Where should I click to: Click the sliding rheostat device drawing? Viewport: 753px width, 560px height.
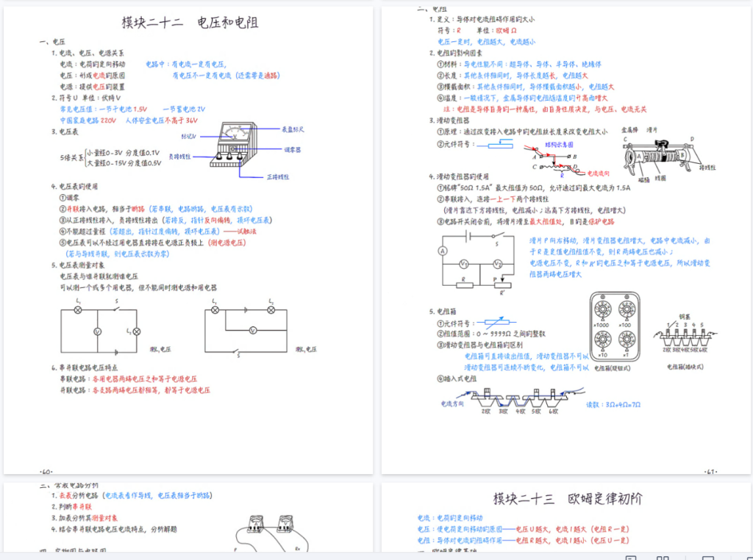662,157
